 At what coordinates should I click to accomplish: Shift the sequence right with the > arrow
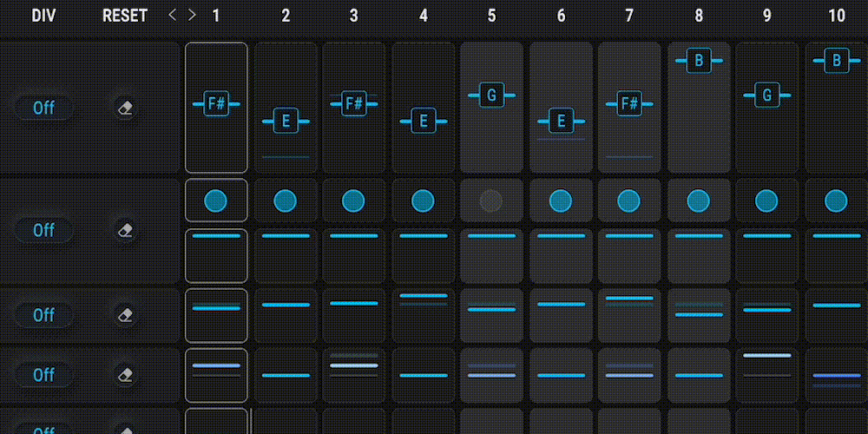coord(192,16)
